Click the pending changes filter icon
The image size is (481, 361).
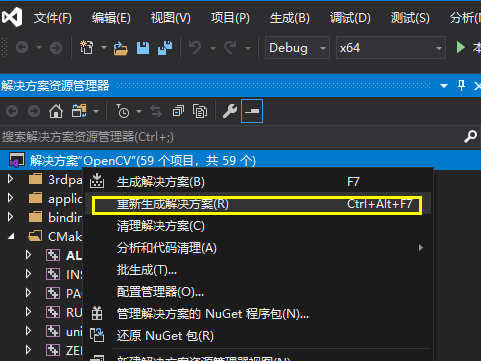click(x=122, y=111)
